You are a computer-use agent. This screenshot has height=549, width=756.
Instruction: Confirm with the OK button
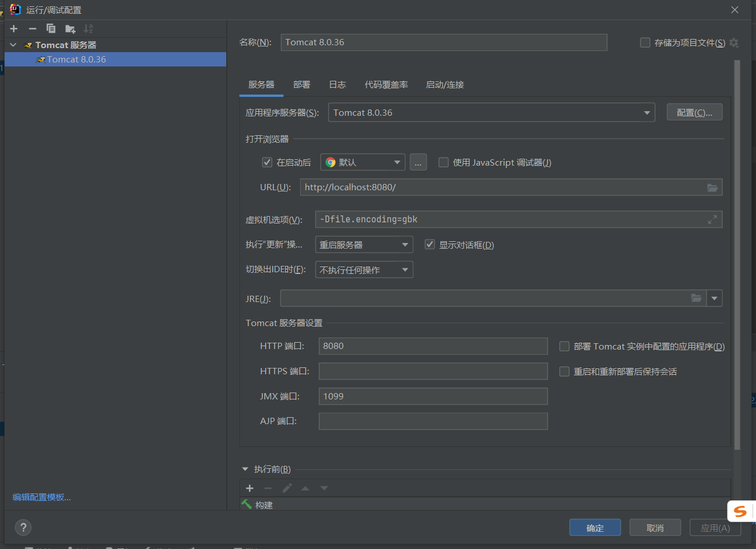(x=595, y=528)
